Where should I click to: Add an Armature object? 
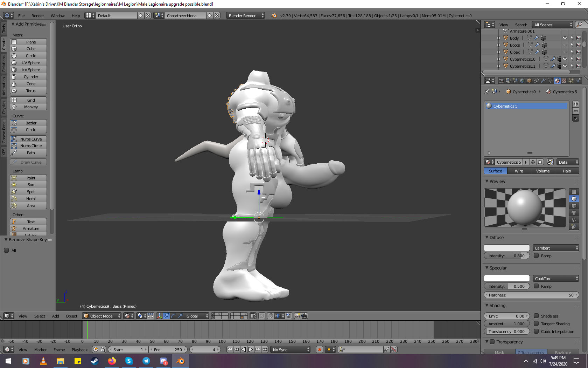28,229
